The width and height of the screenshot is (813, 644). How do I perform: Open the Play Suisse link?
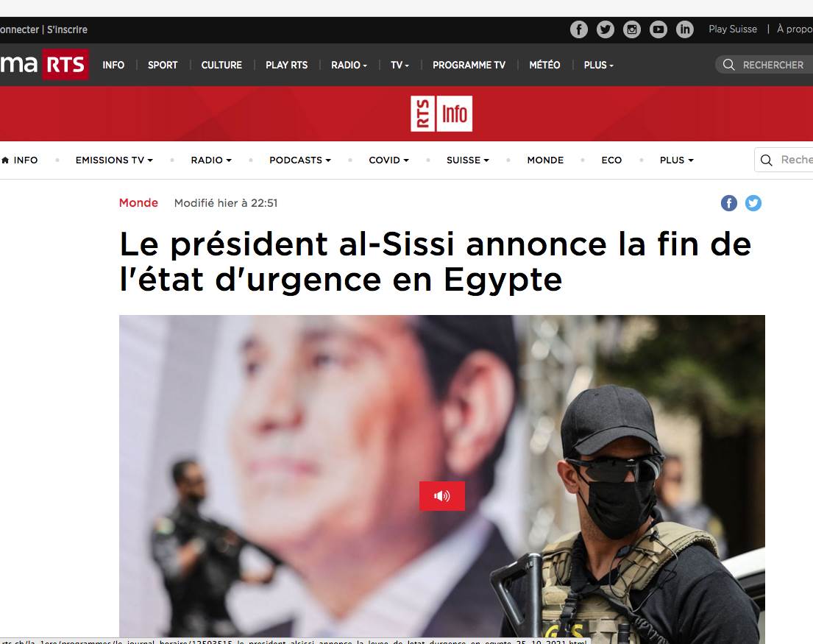tap(733, 29)
